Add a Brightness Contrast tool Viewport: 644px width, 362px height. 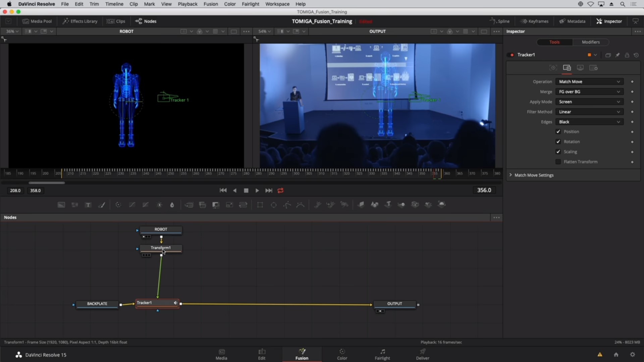point(159,205)
